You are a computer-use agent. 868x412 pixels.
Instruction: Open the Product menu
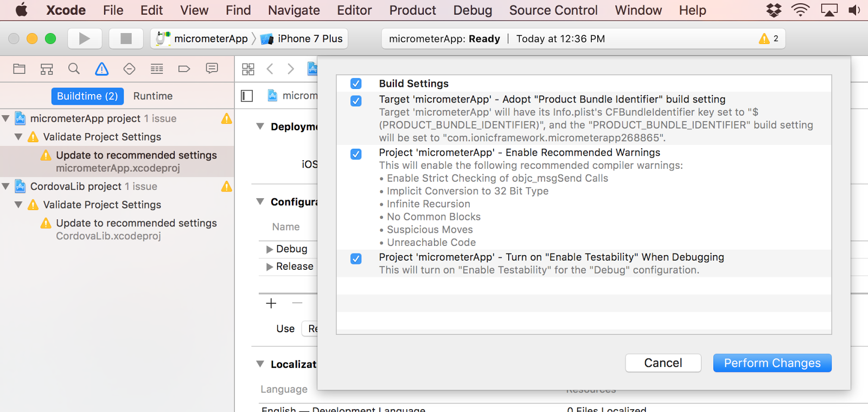click(x=412, y=10)
